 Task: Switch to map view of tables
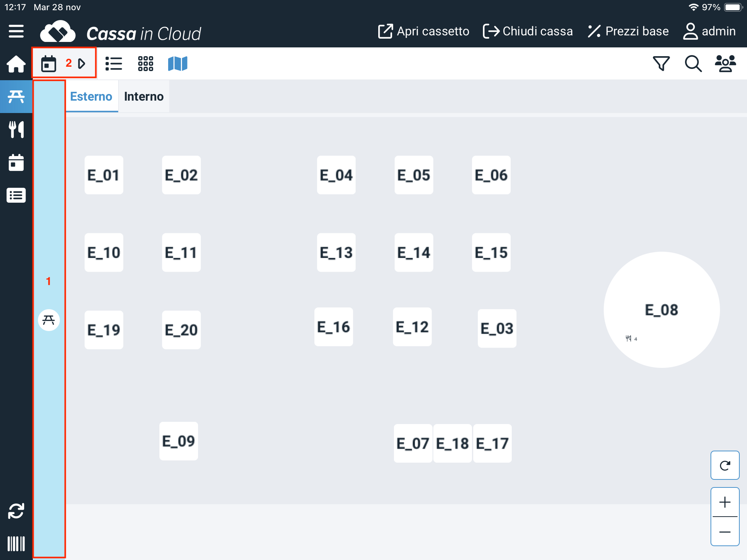[178, 64]
